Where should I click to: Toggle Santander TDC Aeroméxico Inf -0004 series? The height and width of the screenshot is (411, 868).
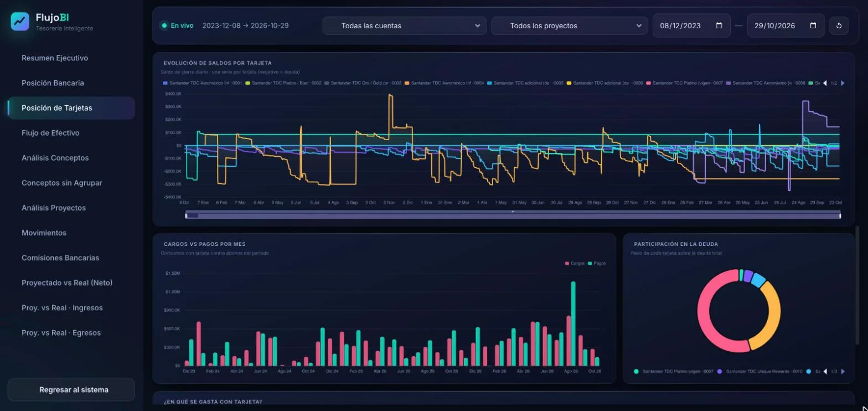pos(444,83)
